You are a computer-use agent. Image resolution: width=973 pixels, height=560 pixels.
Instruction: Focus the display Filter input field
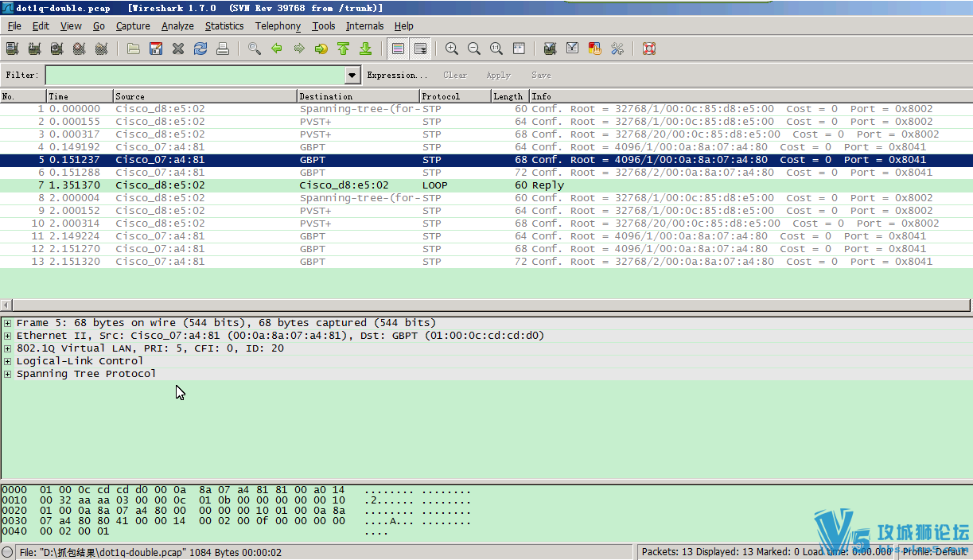pos(196,75)
